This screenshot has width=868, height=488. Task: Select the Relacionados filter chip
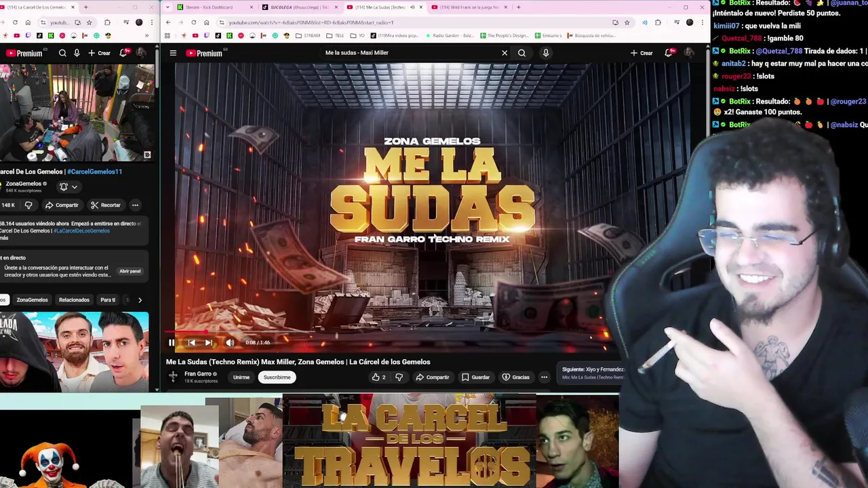[74, 300]
